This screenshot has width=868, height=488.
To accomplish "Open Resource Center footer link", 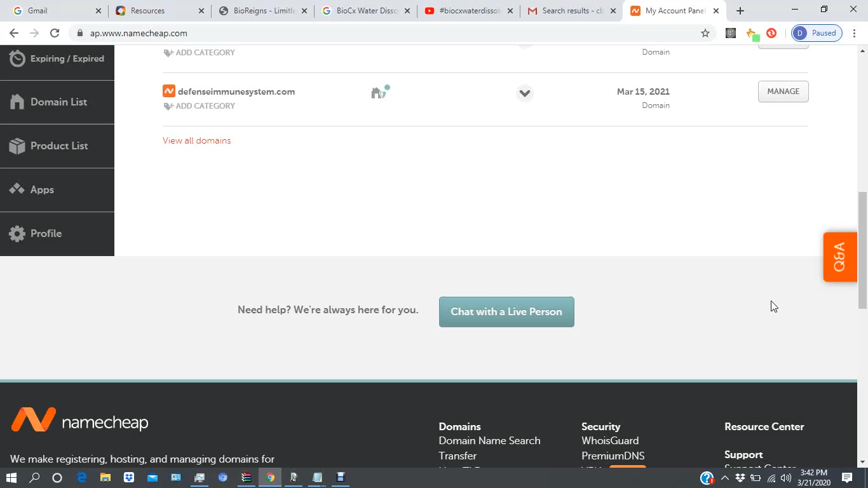I will tap(764, 426).
